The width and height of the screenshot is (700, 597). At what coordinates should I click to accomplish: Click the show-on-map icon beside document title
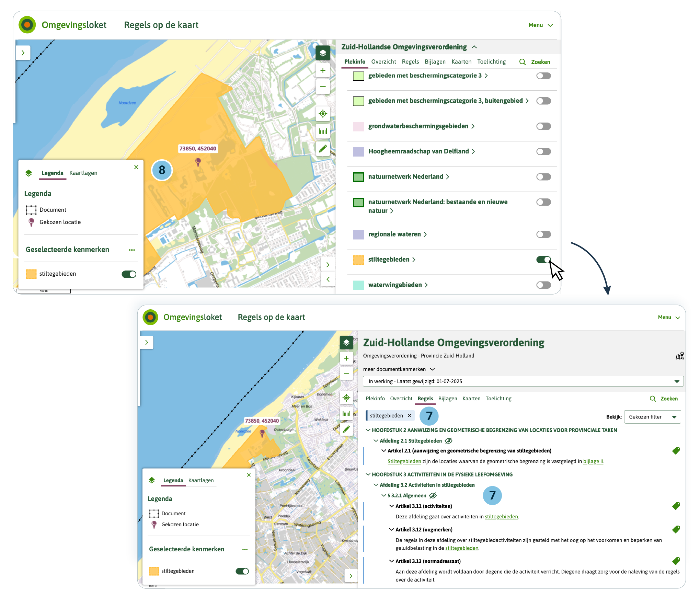click(x=679, y=356)
